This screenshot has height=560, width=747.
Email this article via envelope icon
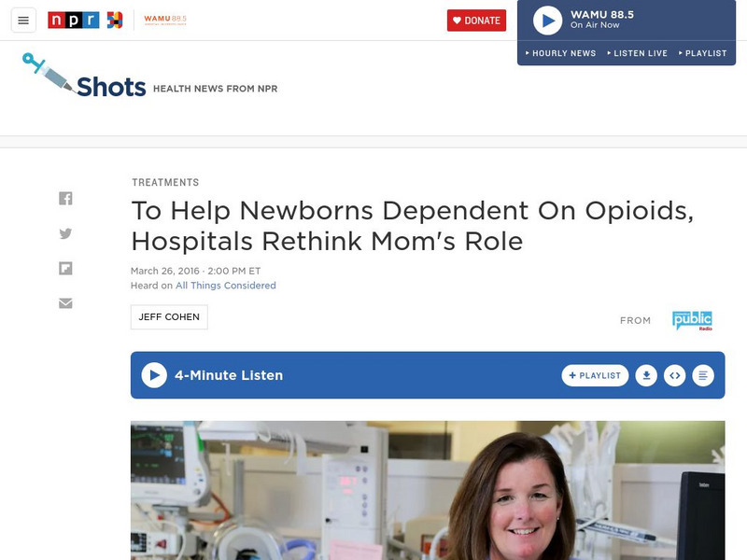tap(65, 303)
